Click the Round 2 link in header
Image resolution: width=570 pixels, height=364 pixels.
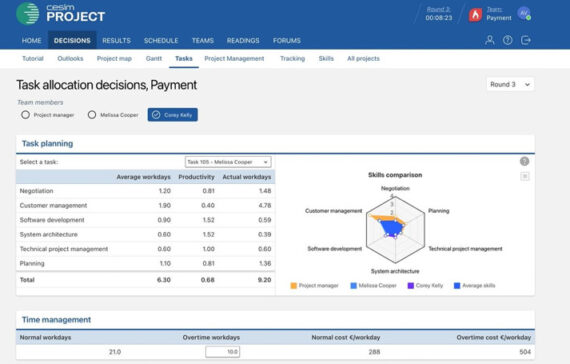click(439, 9)
